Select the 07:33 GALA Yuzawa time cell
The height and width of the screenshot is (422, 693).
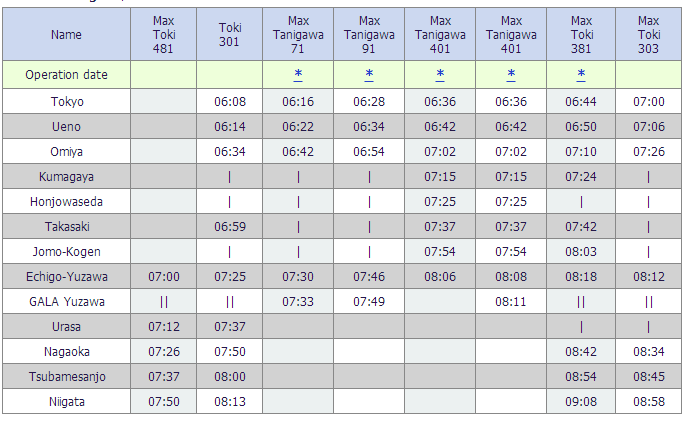pyautogui.click(x=298, y=301)
